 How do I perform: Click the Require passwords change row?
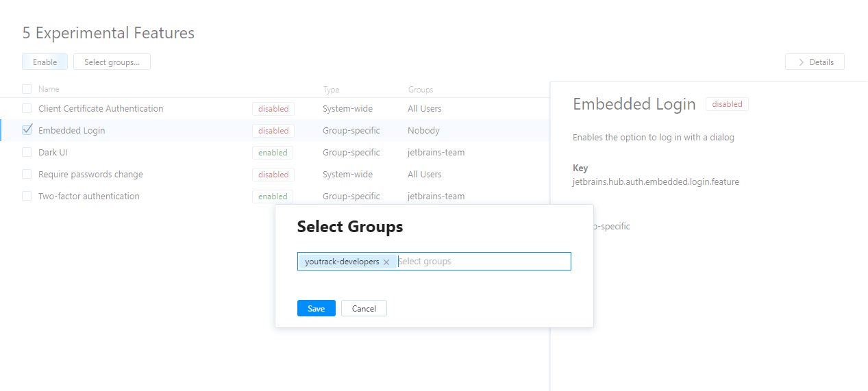tap(90, 174)
